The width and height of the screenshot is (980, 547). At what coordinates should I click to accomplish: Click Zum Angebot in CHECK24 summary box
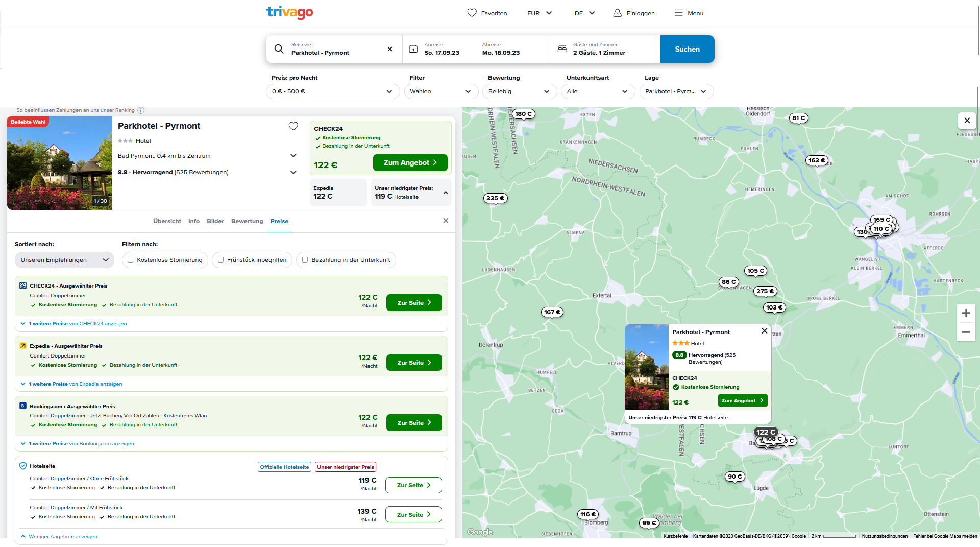[410, 162]
